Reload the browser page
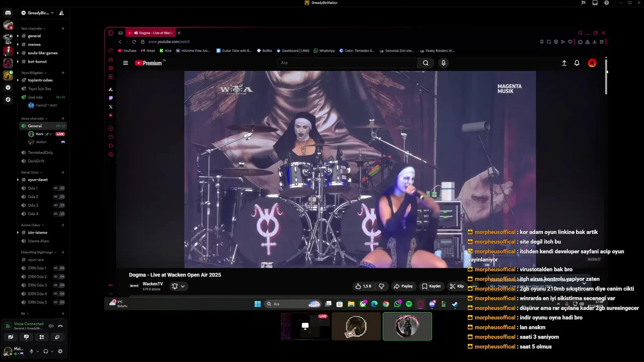Viewport: 644px width, 362px height. tap(134, 42)
